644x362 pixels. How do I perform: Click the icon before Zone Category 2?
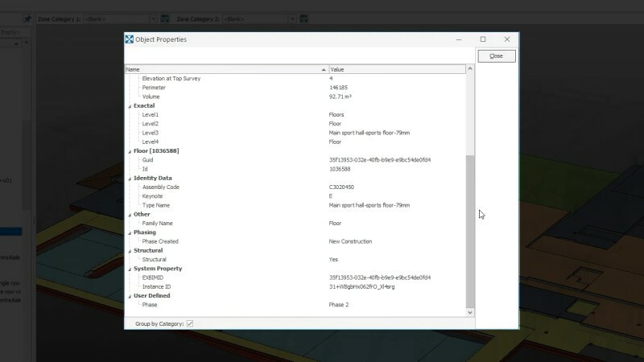(164, 17)
